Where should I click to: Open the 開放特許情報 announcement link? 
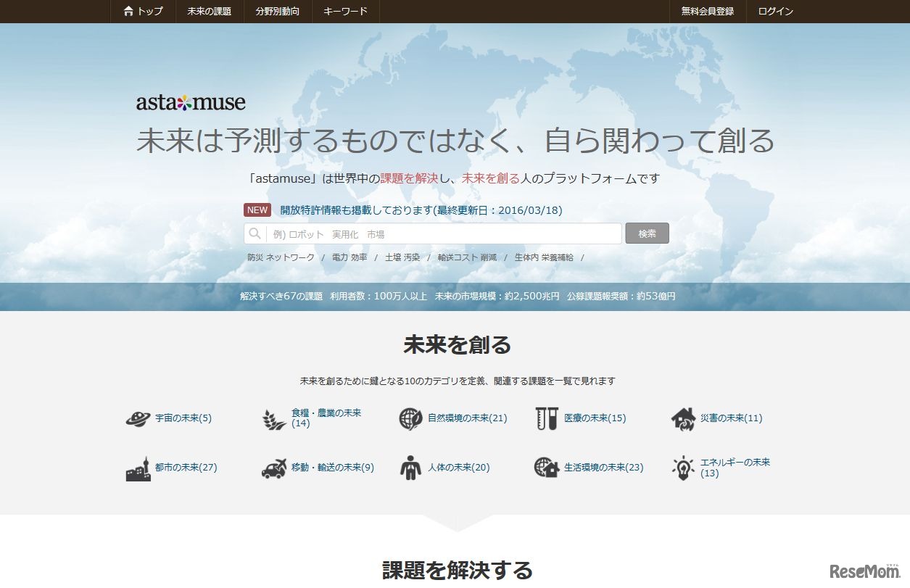pos(421,210)
